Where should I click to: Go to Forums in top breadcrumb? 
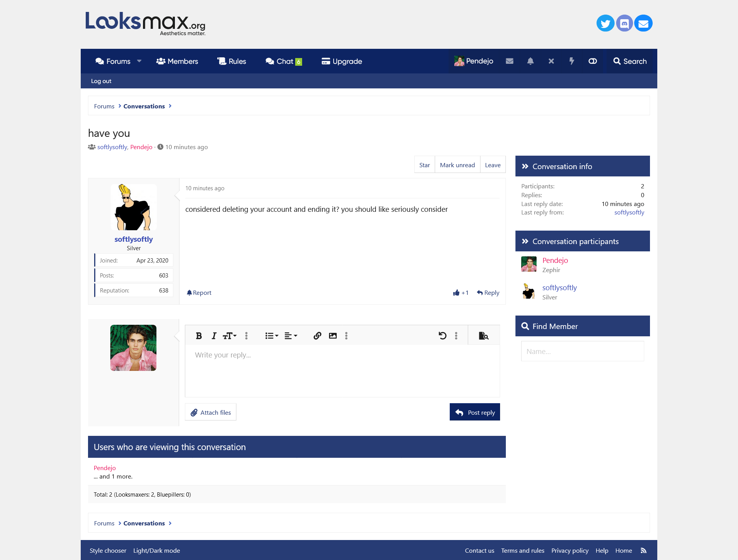click(x=104, y=106)
